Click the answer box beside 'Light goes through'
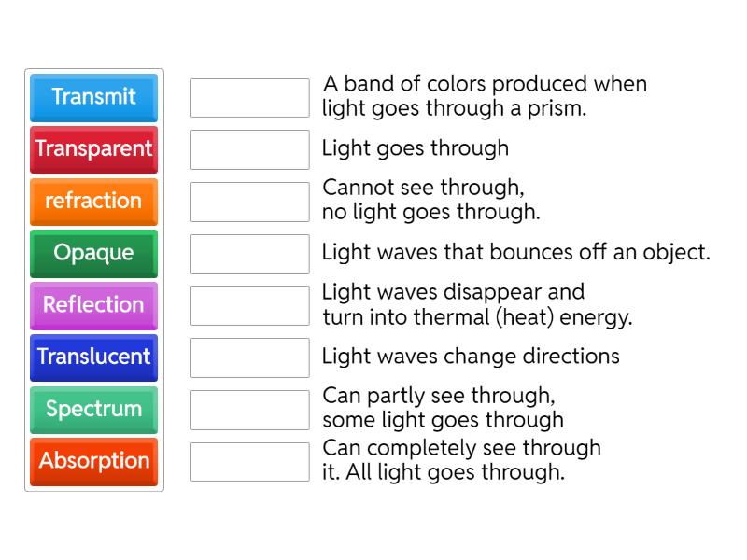This screenshot has width=747, height=560. 249,148
